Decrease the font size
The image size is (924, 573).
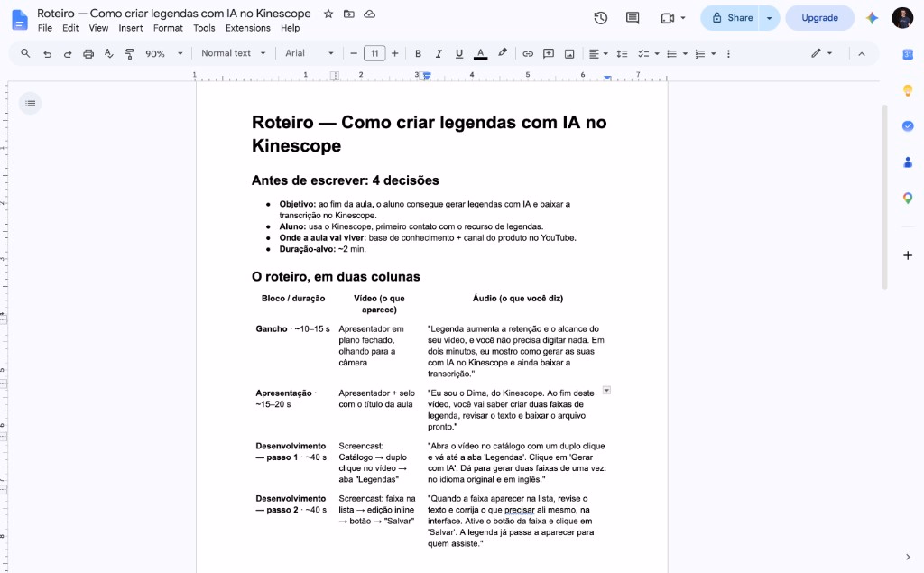(x=354, y=53)
